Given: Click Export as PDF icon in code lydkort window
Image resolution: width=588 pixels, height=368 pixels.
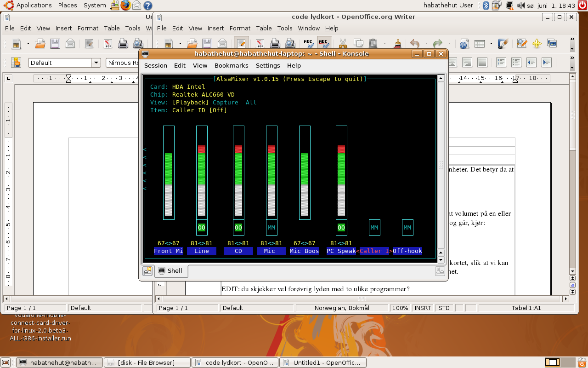Looking at the screenshot, I should coord(260,44).
